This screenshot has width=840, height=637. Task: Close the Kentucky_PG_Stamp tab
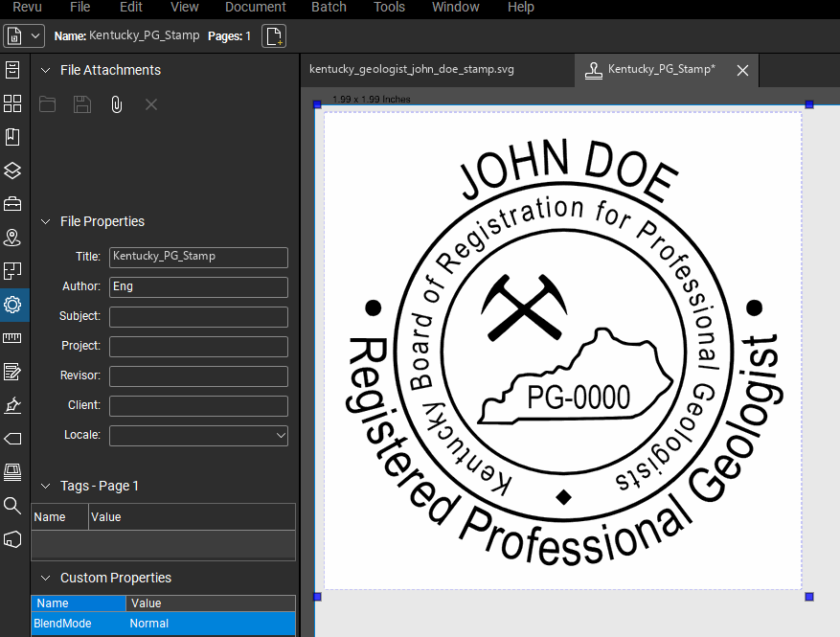742,70
